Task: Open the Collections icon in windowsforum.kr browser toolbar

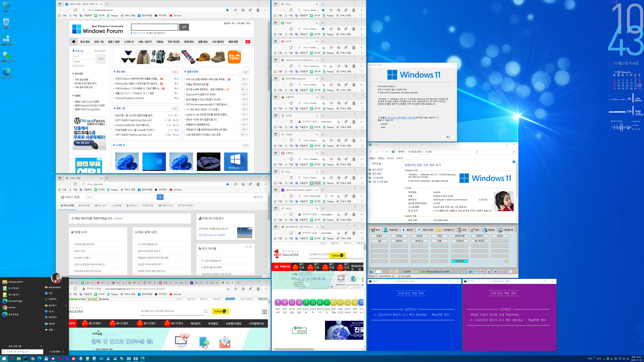Action: point(243,10)
